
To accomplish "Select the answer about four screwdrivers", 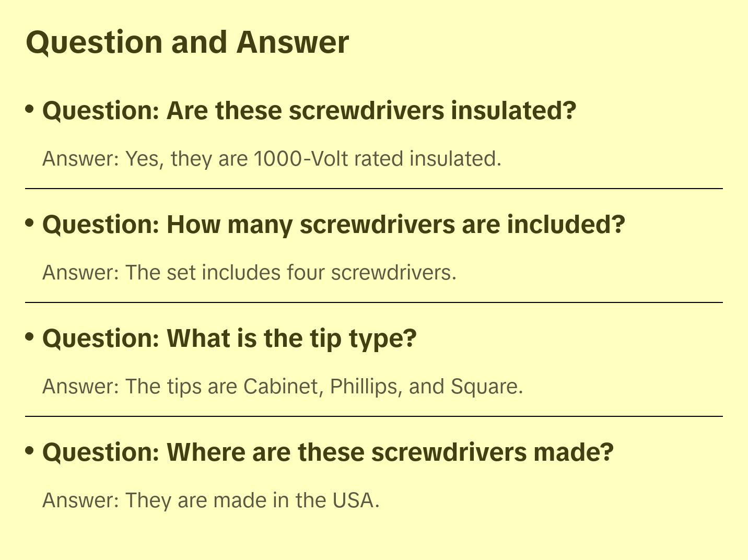I will pyautogui.click(x=249, y=273).
